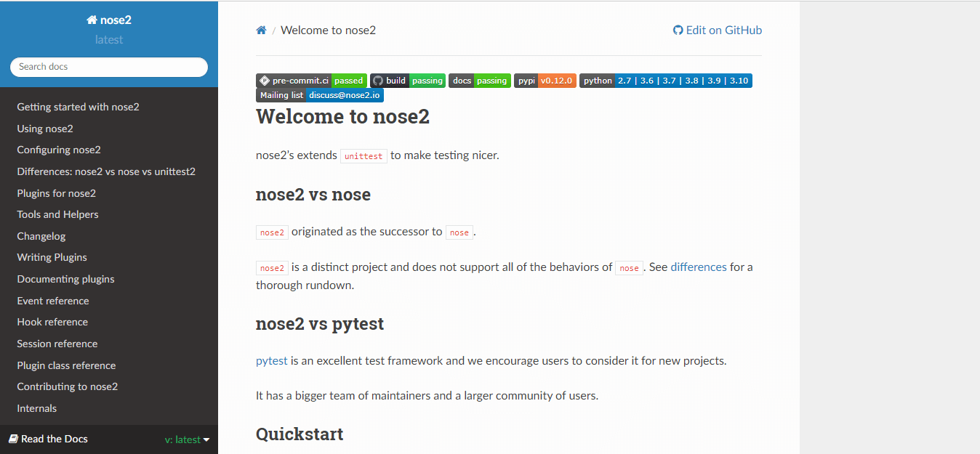
Task: Go to the Changelog sidebar entry
Action: (41, 236)
